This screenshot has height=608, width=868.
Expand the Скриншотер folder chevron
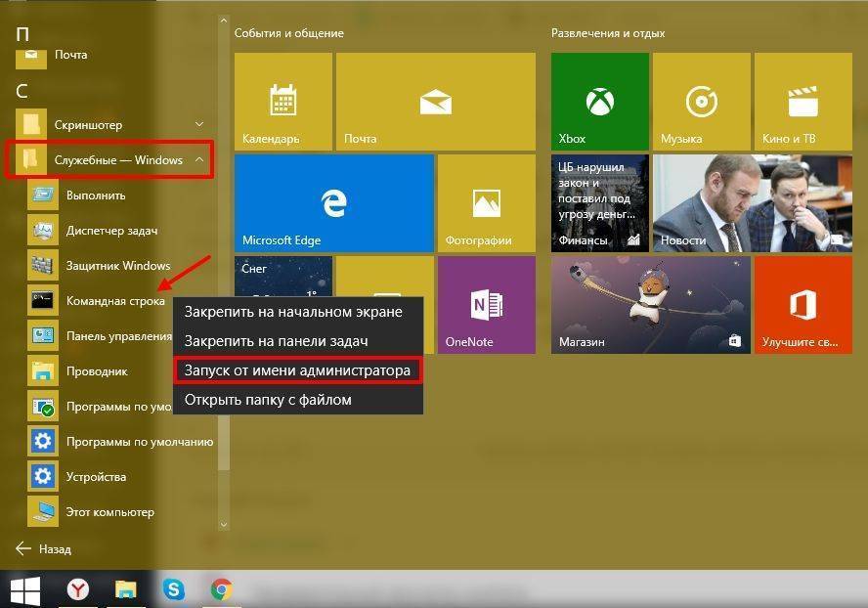(x=199, y=124)
